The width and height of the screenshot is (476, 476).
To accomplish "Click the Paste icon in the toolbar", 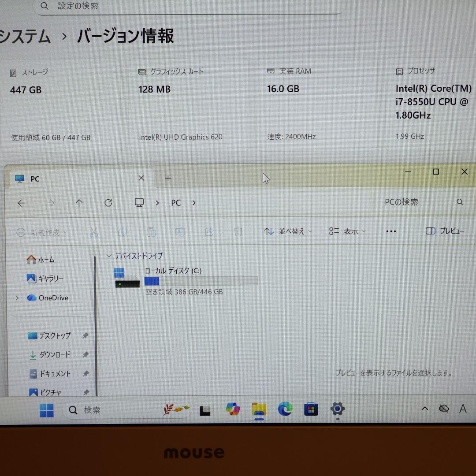I will click(x=151, y=231).
